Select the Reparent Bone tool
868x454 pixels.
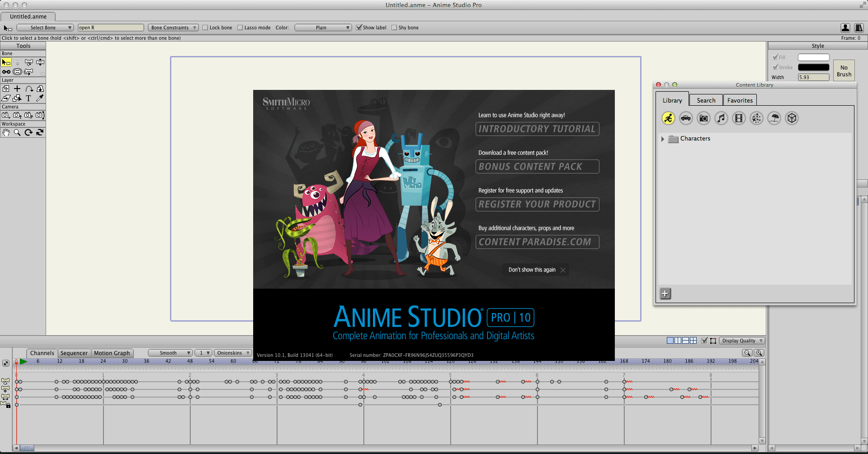[29, 72]
